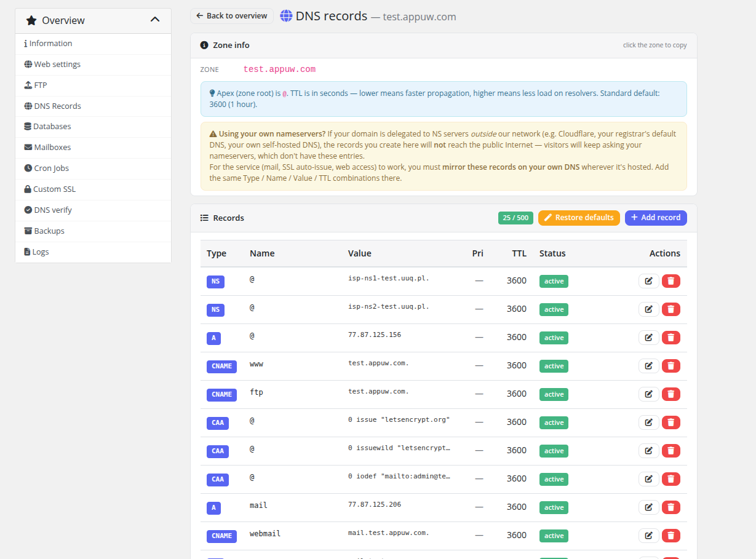Open Information in the sidebar
This screenshot has width=756, height=559.
click(93, 44)
